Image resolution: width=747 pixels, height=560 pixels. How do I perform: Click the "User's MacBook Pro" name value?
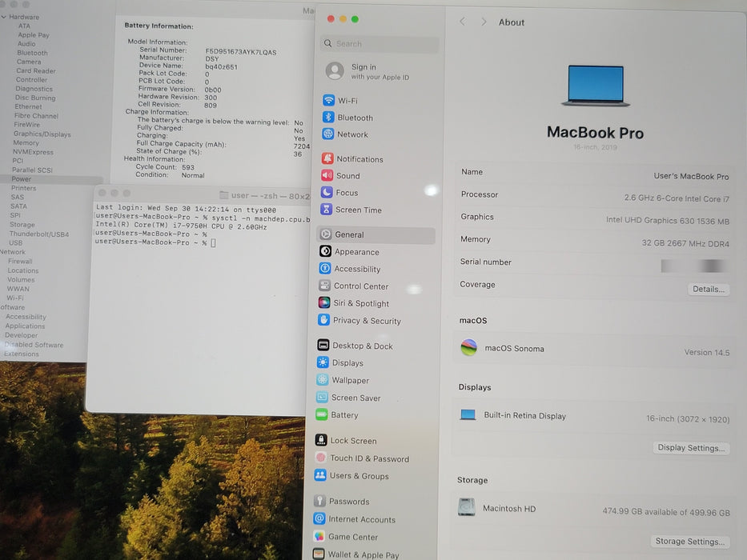click(691, 176)
